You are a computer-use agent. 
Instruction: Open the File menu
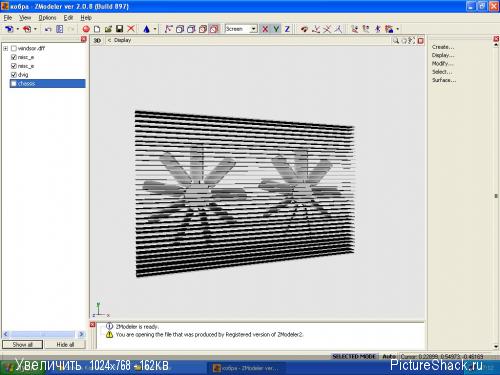(8, 18)
